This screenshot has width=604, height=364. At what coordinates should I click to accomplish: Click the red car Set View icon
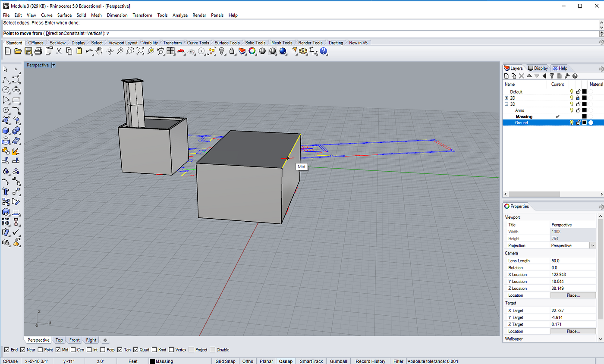[x=181, y=51]
